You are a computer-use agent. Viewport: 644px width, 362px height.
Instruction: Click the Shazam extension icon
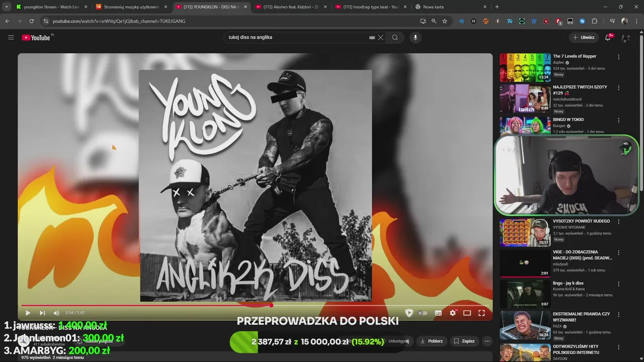pyautogui.click(x=582, y=21)
